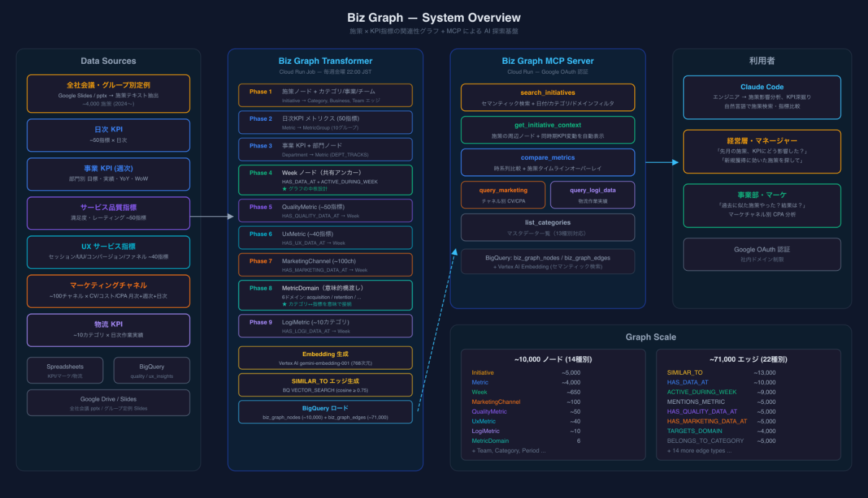Image resolution: width=868 pixels, height=498 pixels.
Task: Select the Biz Graph MCP Server heading
Action: [548, 61]
